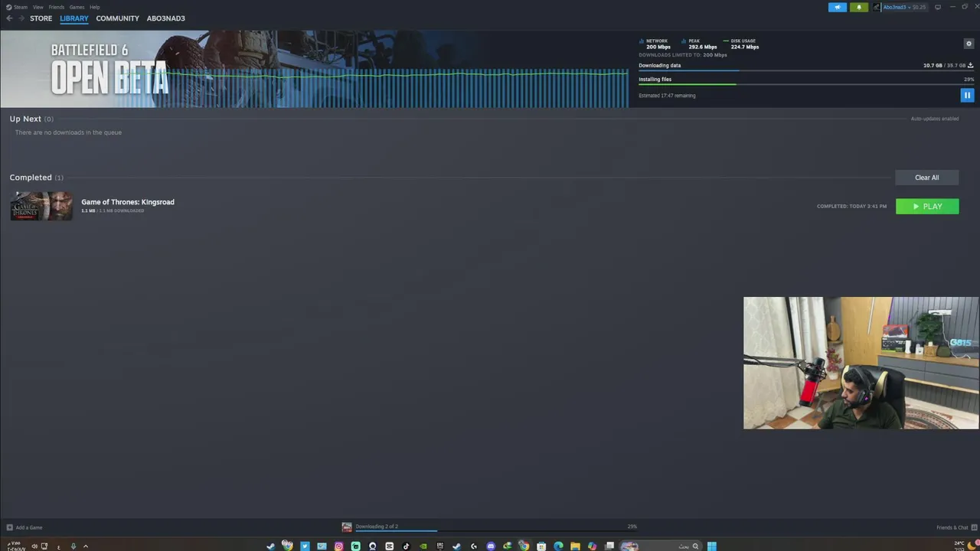
Task: Open CapCut from the taskbar
Action: click(389, 546)
